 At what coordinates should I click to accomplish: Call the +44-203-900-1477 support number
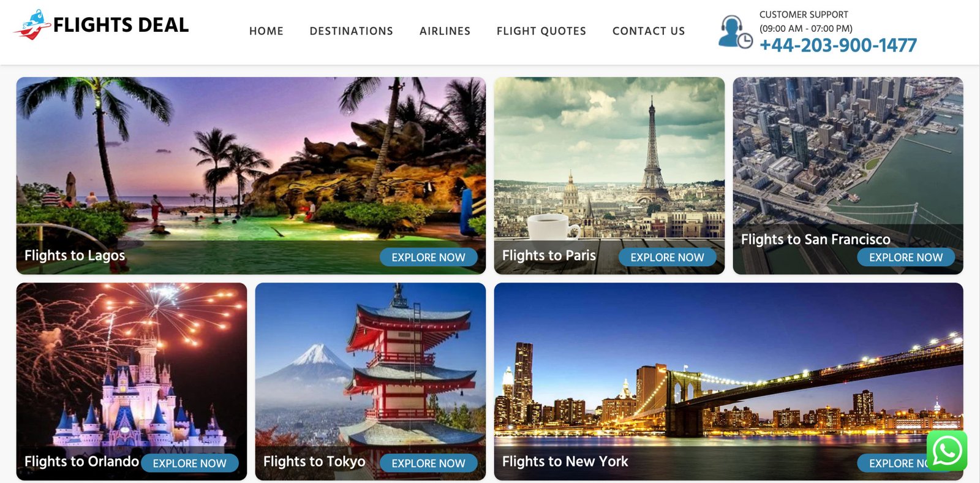pyautogui.click(x=838, y=45)
